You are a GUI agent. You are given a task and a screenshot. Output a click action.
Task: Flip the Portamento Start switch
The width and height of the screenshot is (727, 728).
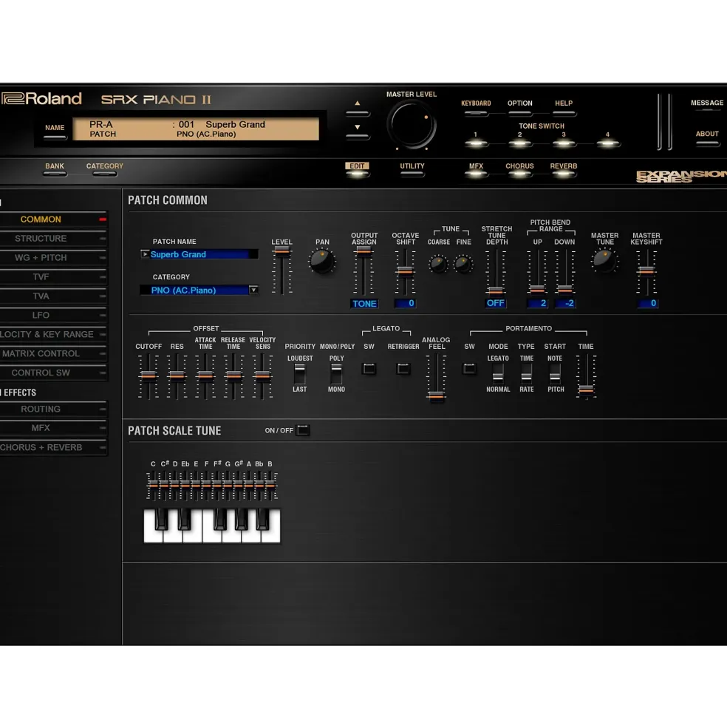click(x=555, y=374)
